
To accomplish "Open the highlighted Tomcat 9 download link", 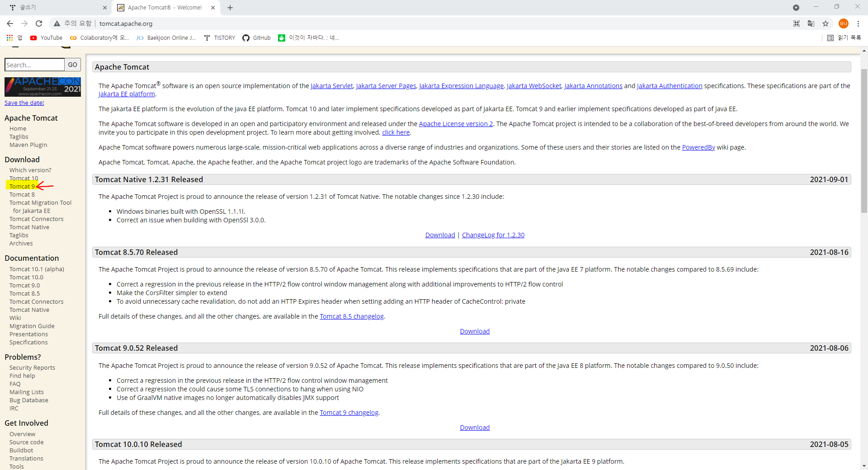I will click(22, 186).
